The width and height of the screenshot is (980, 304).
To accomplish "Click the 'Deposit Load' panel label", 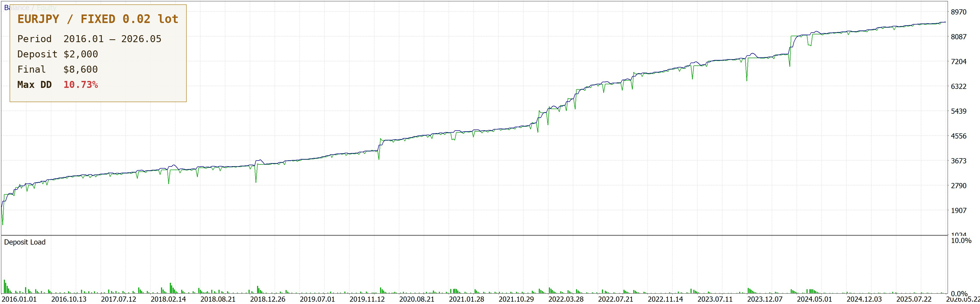I will (x=25, y=242).
